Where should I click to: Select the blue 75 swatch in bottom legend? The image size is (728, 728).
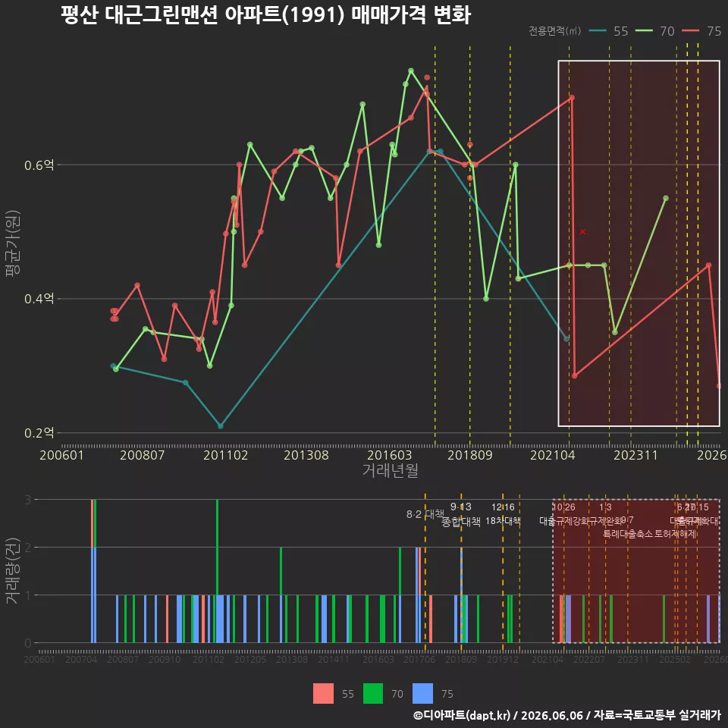[x=422, y=694]
